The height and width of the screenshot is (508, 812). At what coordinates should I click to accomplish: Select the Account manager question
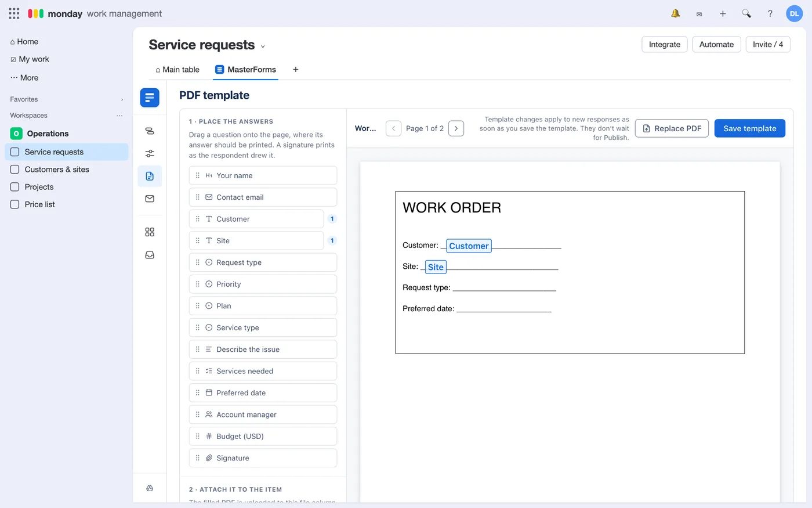click(263, 415)
